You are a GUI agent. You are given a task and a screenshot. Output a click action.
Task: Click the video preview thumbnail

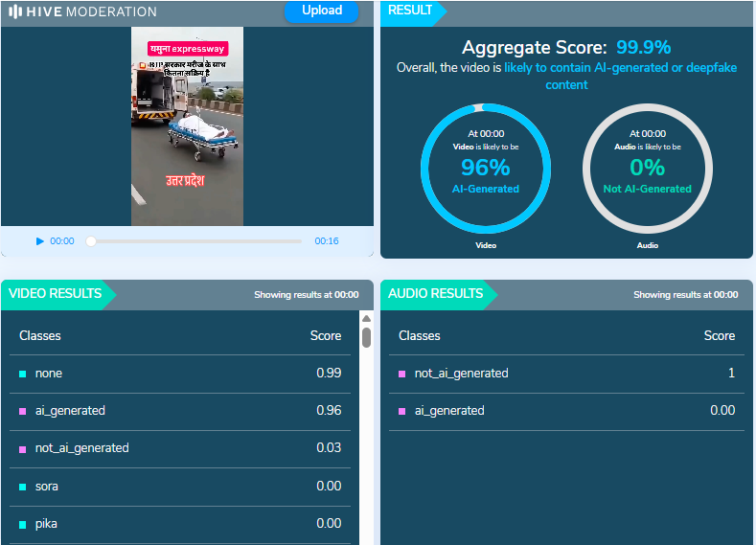tap(187, 126)
